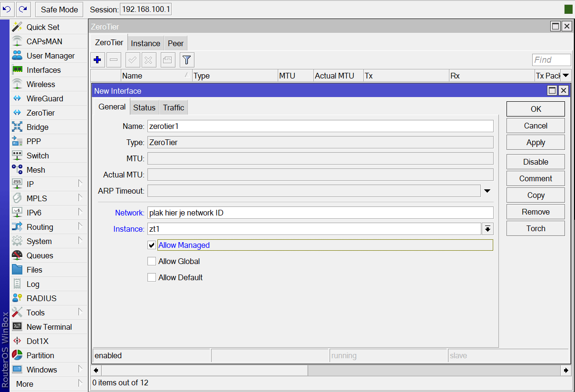
Task: Click the horizontal scrollbar left arrow
Action: click(96, 370)
